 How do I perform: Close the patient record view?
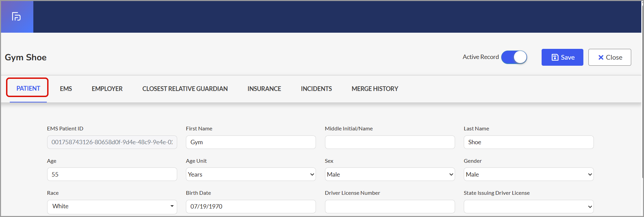coord(610,57)
